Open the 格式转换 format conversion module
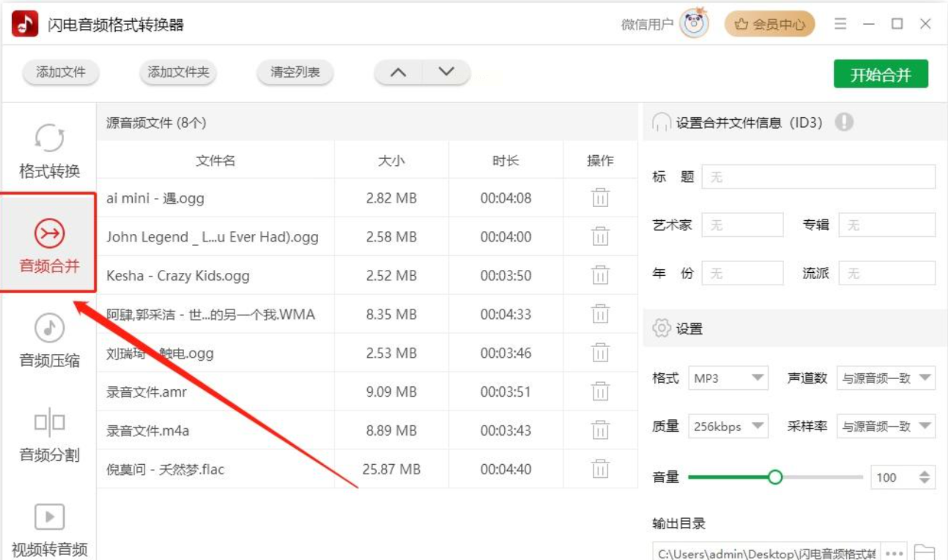The height and width of the screenshot is (560, 948). [49, 151]
